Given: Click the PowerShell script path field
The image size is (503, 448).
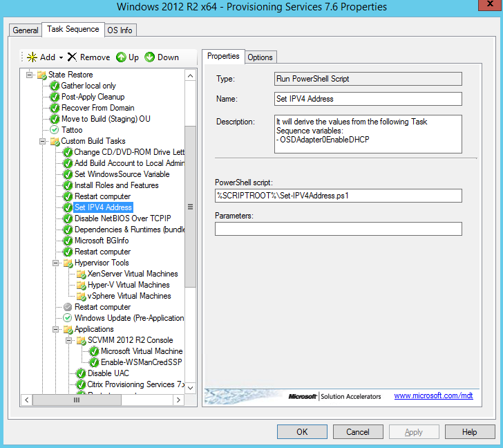Looking at the screenshot, I should [339, 196].
